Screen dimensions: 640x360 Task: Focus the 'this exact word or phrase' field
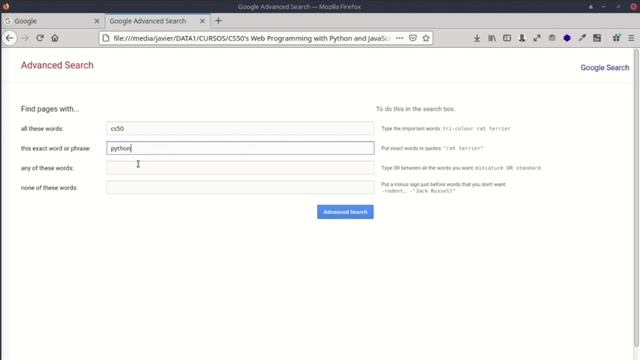pyautogui.click(x=240, y=148)
